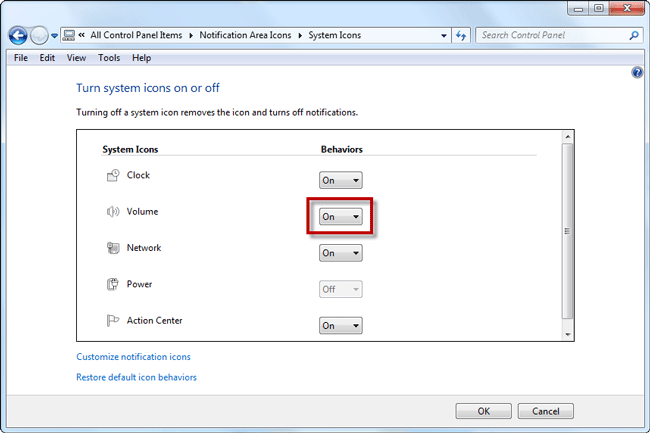Open the Clock behavior dropdown
The image size is (650, 433).
tap(341, 180)
